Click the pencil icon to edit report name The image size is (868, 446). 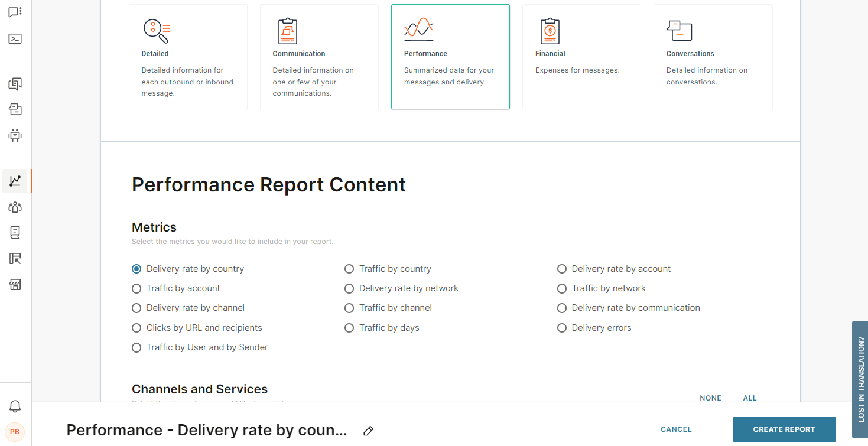(x=368, y=431)
